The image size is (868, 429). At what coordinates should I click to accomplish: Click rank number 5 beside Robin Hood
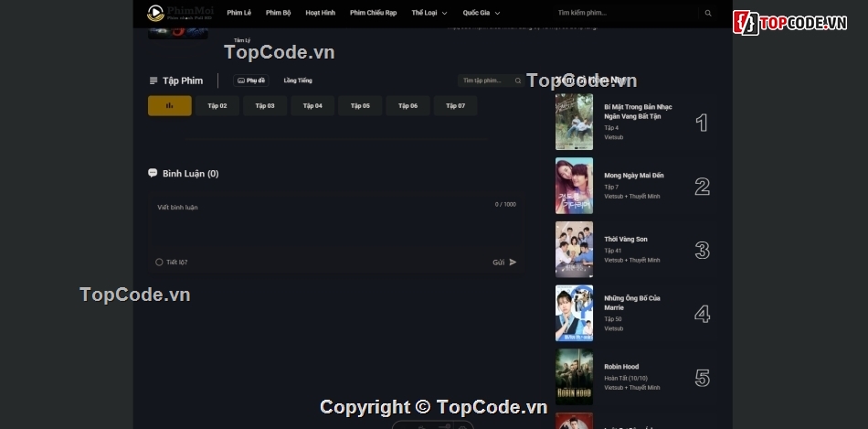click(x=702, y=378)
